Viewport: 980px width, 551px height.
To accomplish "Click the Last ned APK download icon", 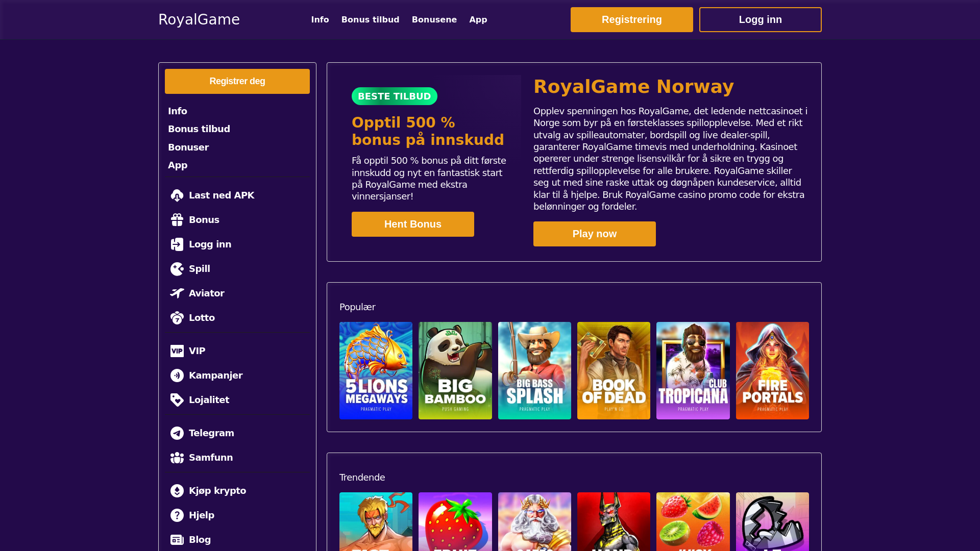I will 177,195.
